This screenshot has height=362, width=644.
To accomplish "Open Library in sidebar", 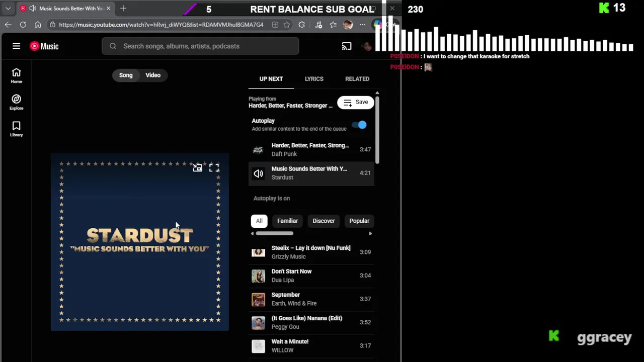I will 16,129.
